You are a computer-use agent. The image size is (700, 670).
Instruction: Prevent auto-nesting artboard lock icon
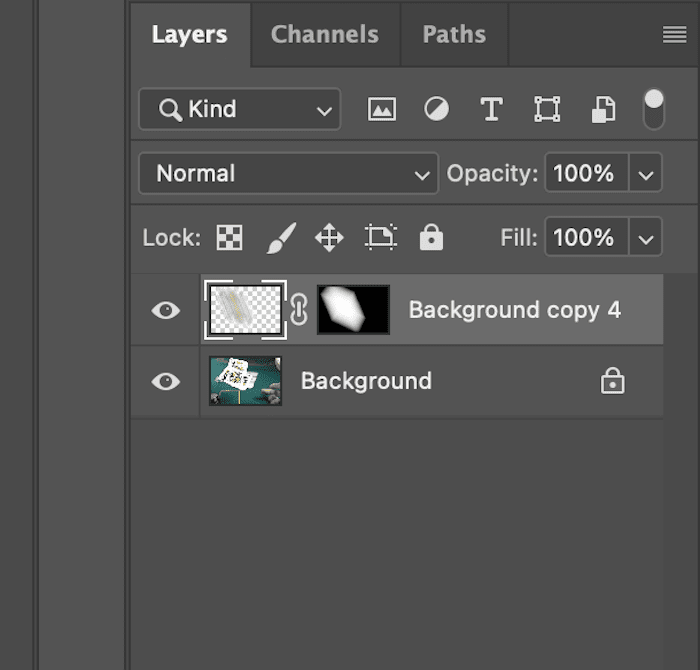click(x=381, y=237)
